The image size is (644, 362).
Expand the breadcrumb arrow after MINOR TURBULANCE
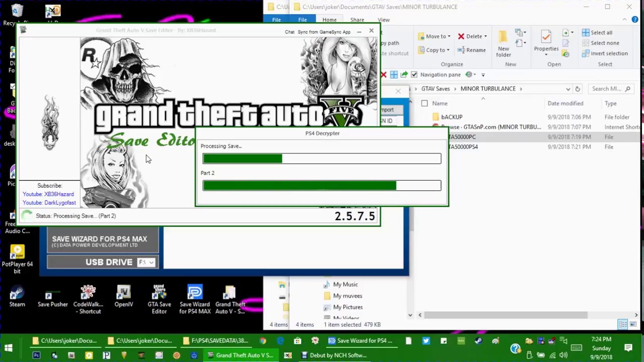(x=521, y=89)
